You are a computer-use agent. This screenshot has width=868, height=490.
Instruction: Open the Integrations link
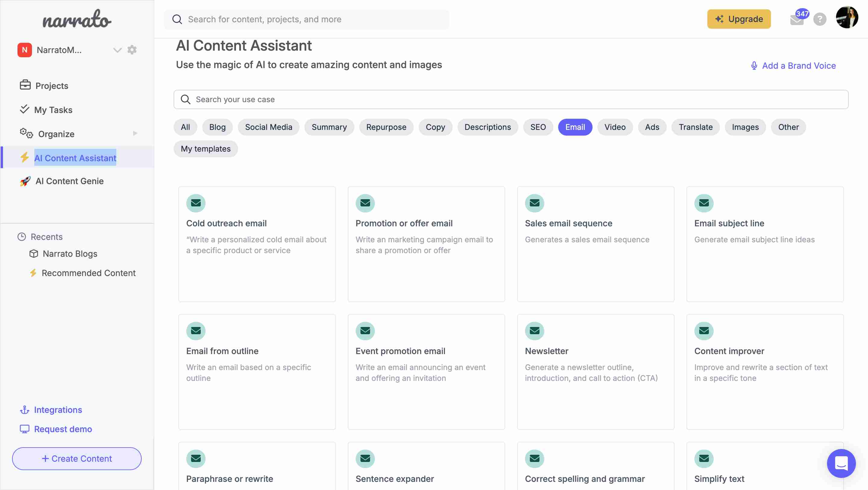(51, 410)
